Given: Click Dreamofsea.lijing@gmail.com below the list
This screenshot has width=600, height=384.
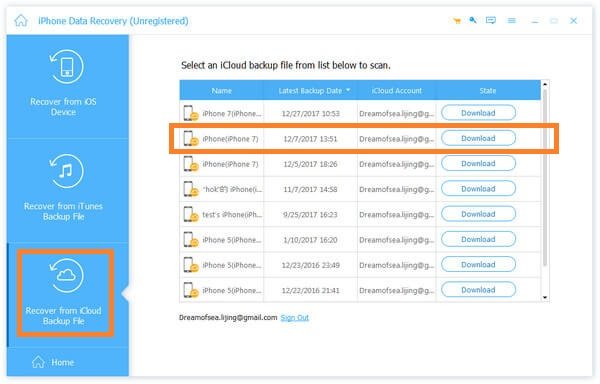Looking at the screenshot, I should pyautogui.click(x=228, y=317).
